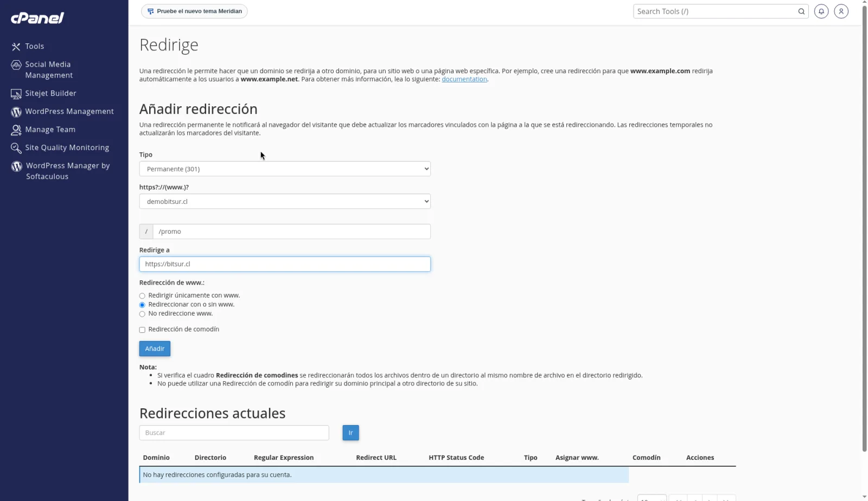Open WordPress Management menu item
Viewport: 868px width, 501px height.
coord(69,111)
